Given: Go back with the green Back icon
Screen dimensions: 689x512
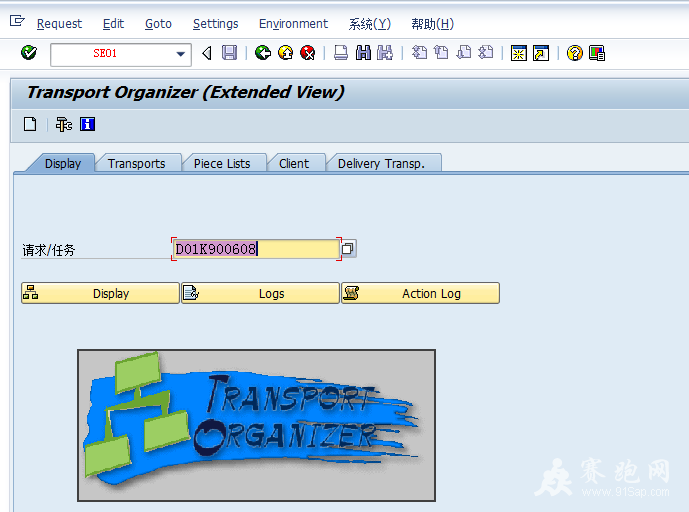Looking at the screenshot, I should (263, 53).
